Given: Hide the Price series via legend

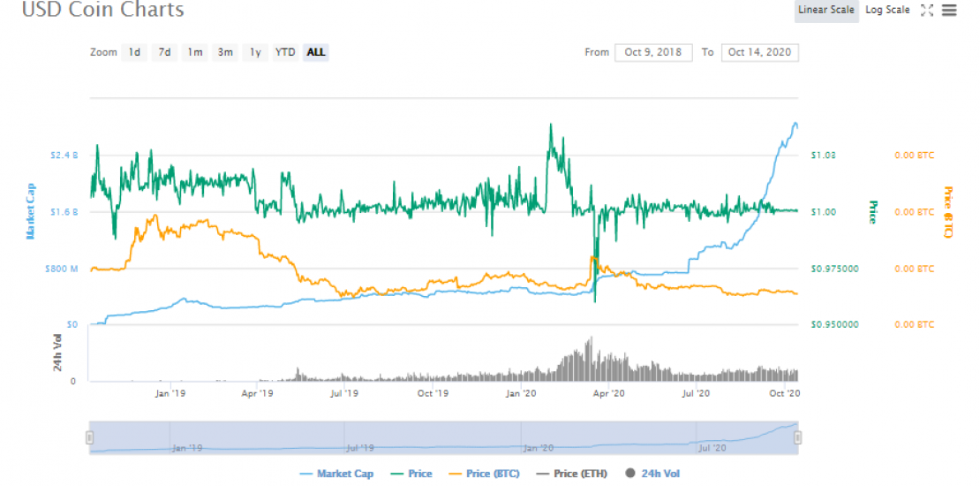Looking at the screenshot, I should tap(411, 474).
